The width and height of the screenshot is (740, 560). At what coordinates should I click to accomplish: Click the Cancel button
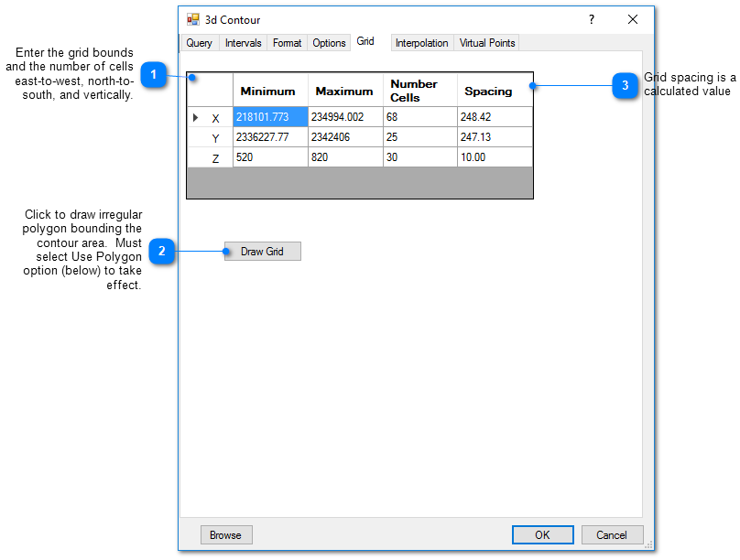pyautogui.click(x=612, y=535)
